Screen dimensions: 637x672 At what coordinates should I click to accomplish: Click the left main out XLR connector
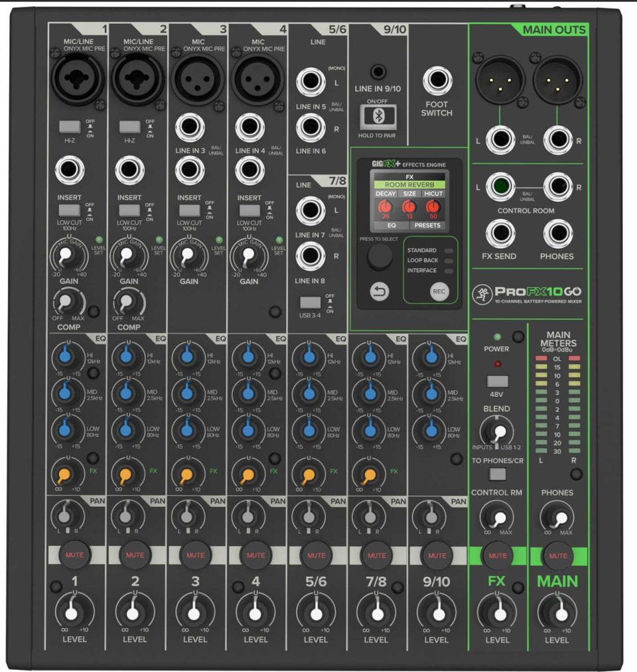(x=500, y=80)
